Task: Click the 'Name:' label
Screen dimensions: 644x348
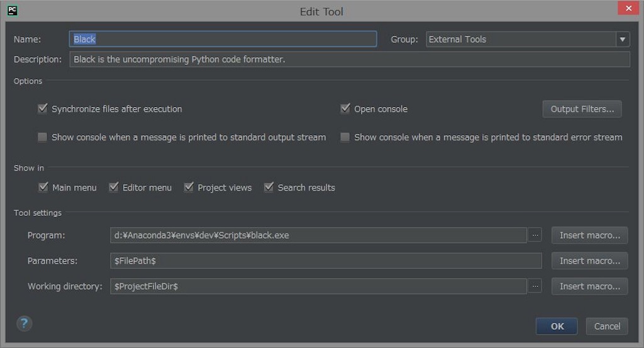Action: (27, 40)
